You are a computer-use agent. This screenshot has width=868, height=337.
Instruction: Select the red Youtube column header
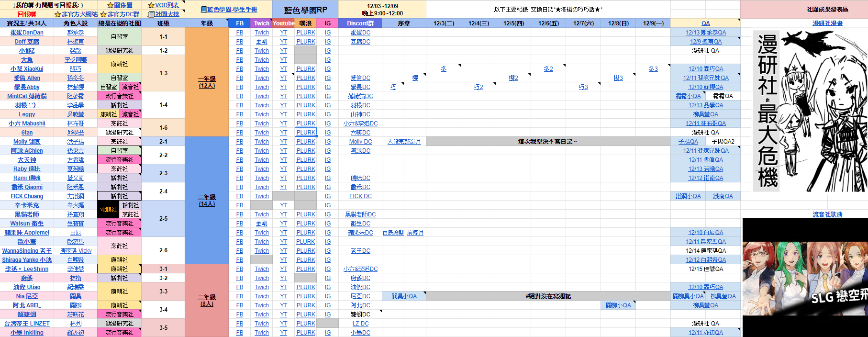(x=284, y=23)
